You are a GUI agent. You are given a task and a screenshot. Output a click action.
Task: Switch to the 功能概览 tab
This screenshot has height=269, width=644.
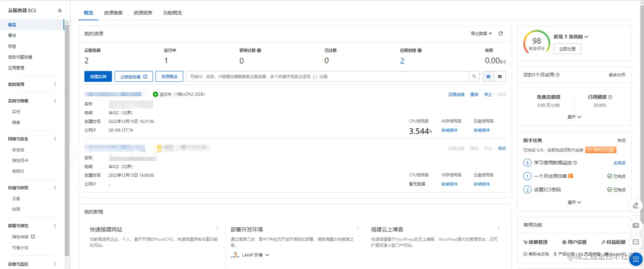(172, 13)
